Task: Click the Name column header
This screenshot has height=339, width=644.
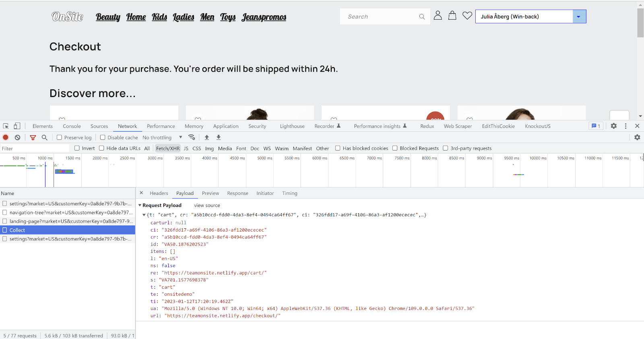Action: click(68, 193)
